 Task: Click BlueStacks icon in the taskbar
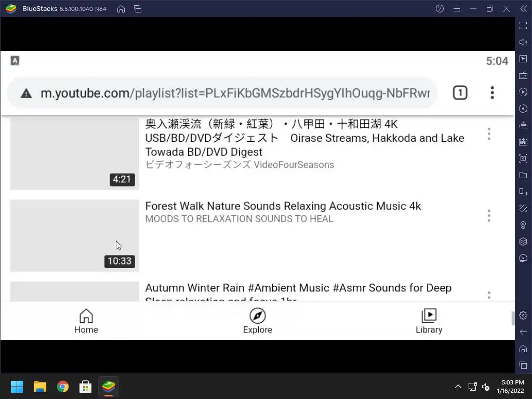109,387
